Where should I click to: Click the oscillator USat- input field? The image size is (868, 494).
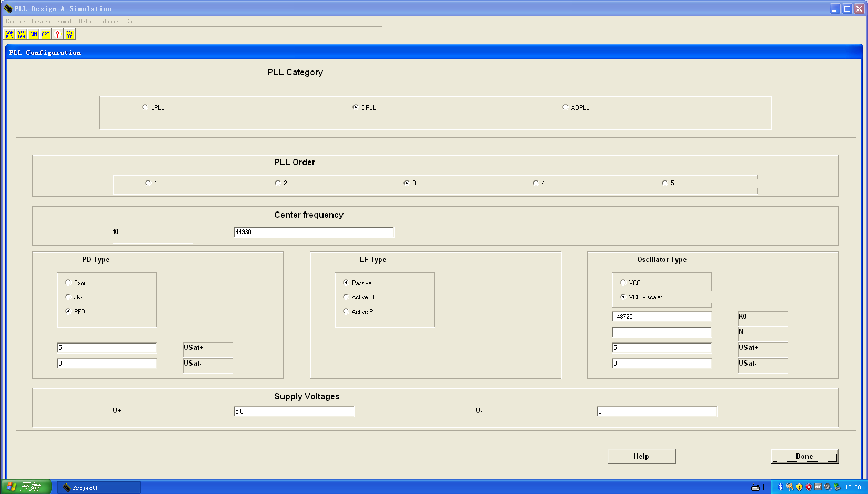(x=662, y=364)
